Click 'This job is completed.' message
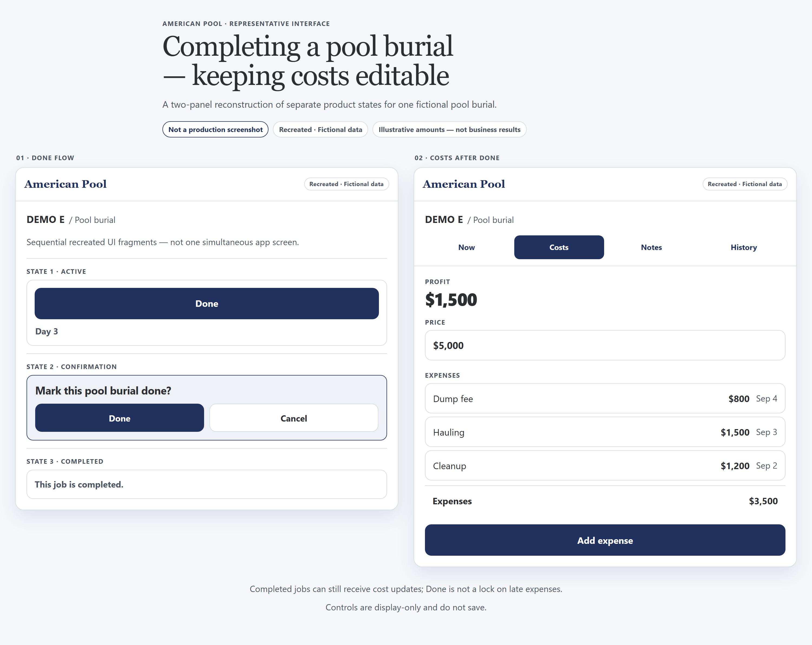812x645 pixels. [x=79, y=484]
